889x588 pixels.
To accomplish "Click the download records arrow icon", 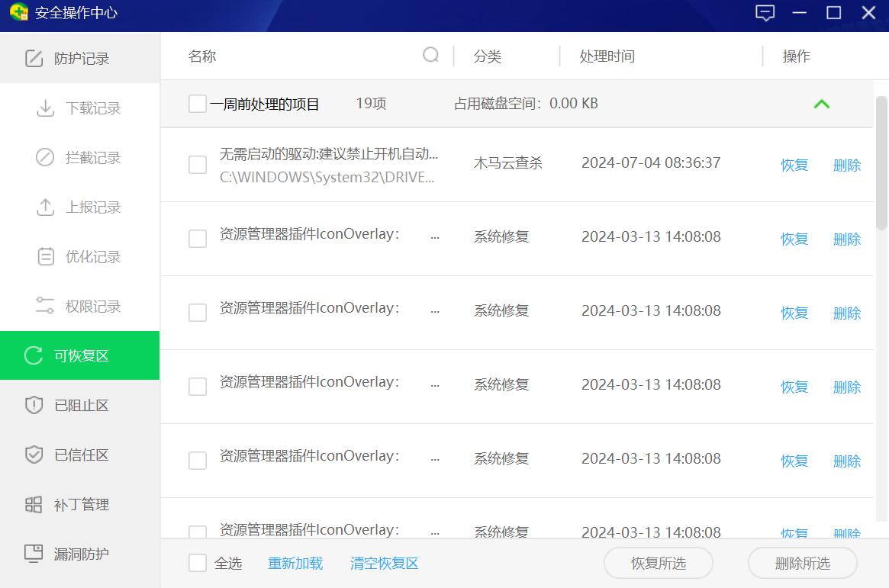I will point(45,108).
